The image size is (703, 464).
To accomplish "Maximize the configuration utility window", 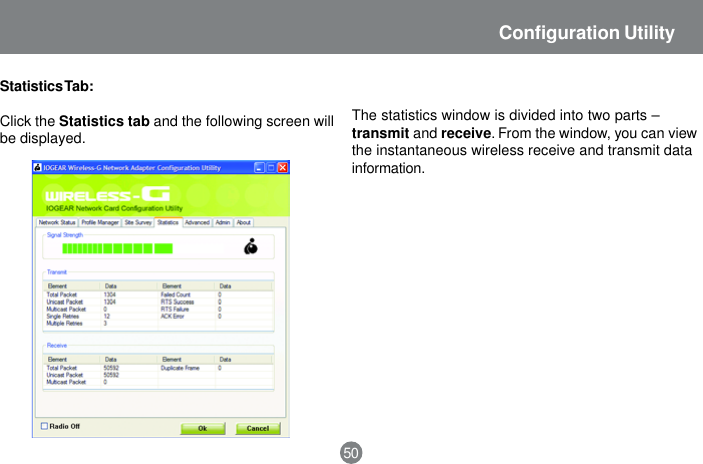I will (271, 168).
